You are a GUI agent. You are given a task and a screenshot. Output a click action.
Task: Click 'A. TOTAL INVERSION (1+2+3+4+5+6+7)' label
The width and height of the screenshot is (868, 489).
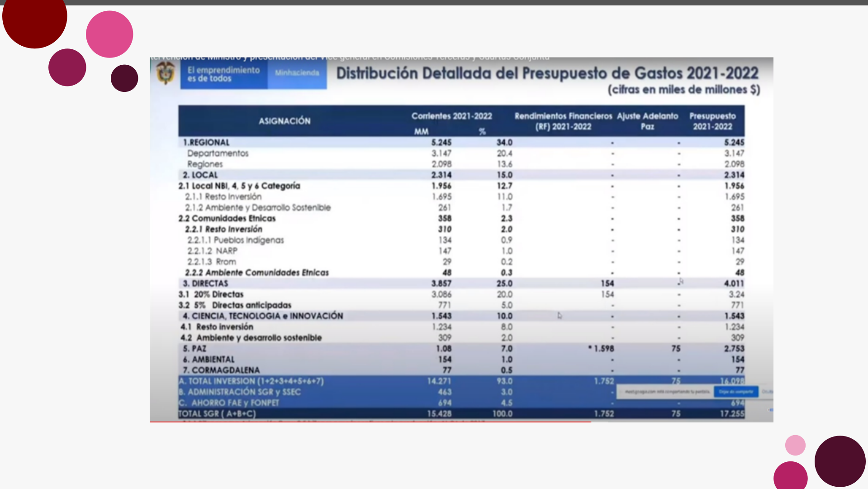(x=251, y=381)
